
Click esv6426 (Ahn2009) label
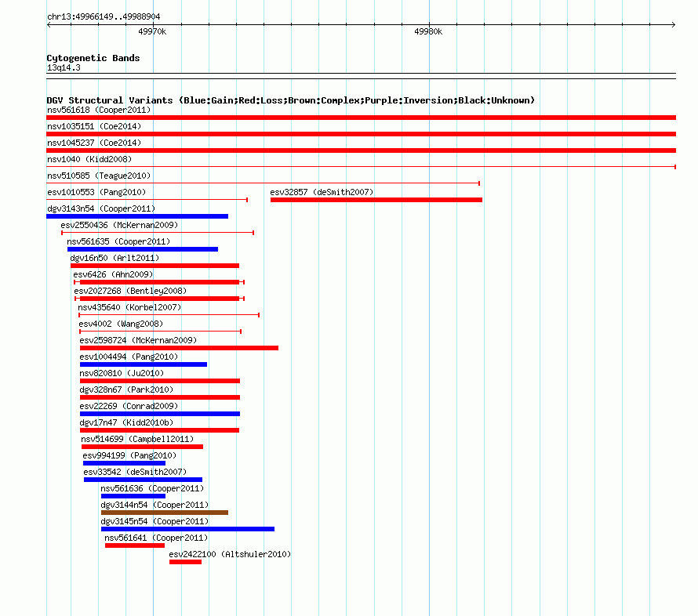113,274
